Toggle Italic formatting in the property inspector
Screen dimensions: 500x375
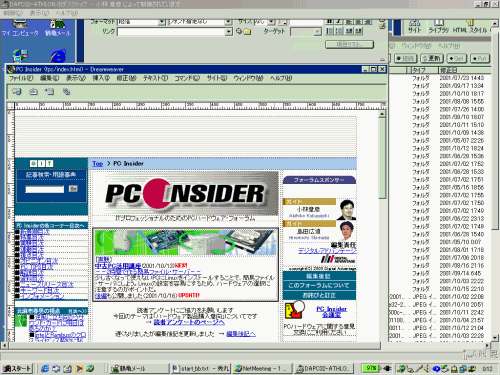coord(338,21)
